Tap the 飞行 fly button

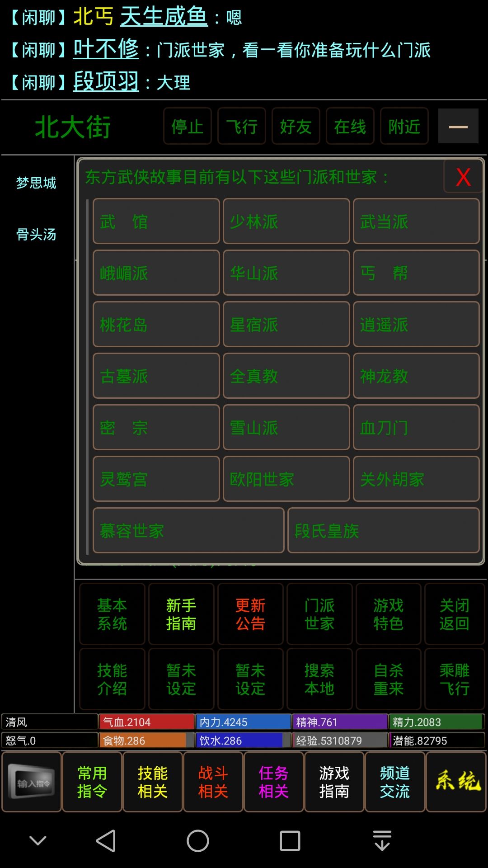(242, 126)
